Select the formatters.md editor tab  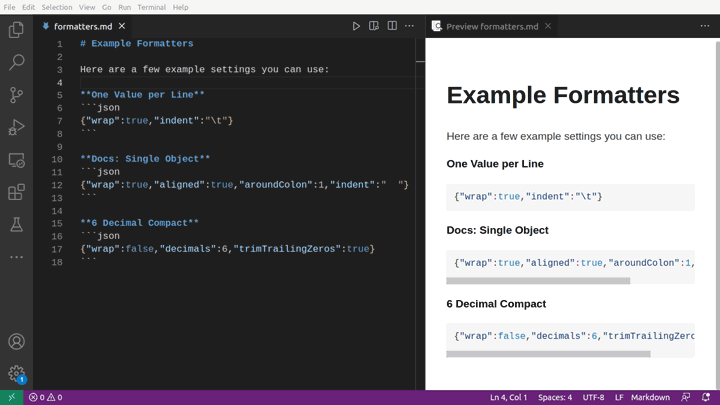[x=83, y=26]
